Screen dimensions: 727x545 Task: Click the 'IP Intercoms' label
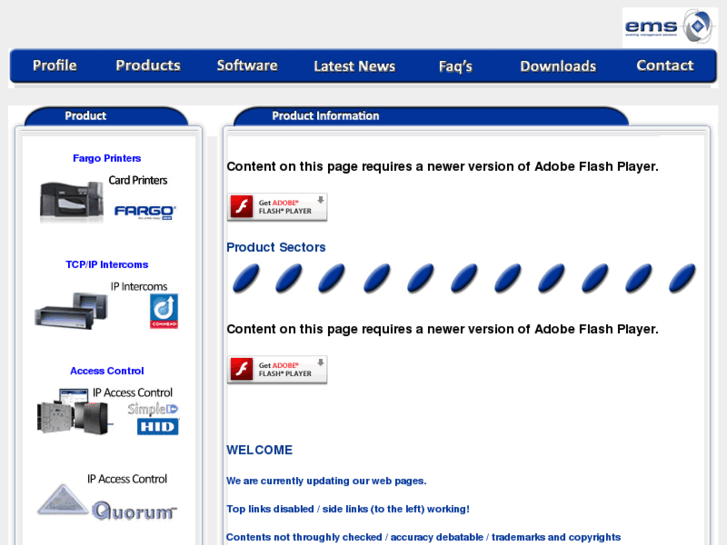139,287
